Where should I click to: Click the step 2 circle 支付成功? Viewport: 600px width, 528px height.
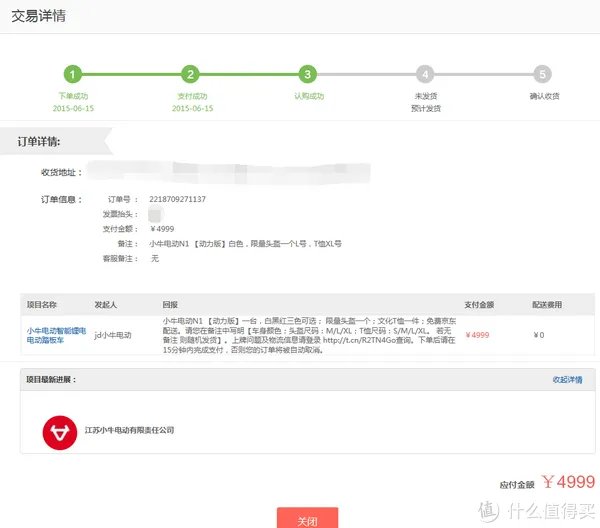coord(191,74)
